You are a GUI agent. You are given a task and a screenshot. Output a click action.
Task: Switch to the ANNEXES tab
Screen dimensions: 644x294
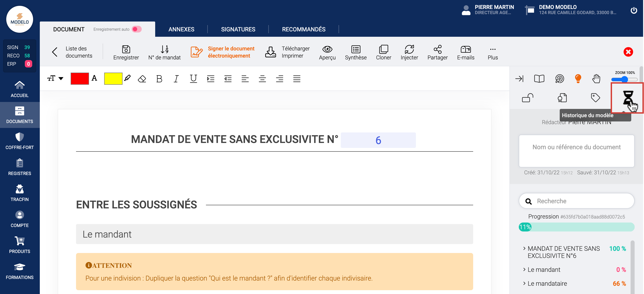(181, 29)
